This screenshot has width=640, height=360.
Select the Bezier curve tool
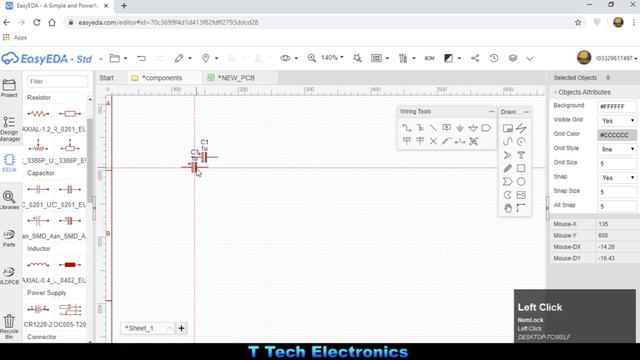(x=507, y=142)
